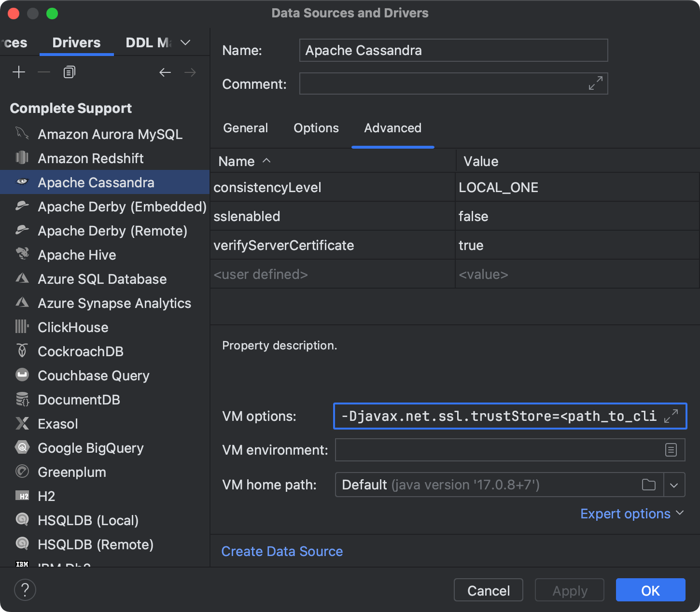Viewport: 700px width, 612px height.
Task: Click the <user defined> name cell
Action: click(334, 274)
